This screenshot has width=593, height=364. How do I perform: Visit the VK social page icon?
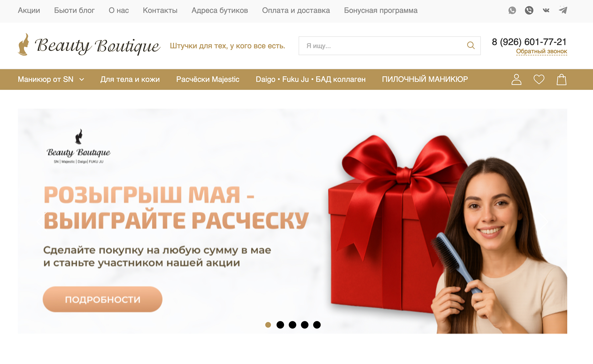pyautogui.click(x=546, y=11)
